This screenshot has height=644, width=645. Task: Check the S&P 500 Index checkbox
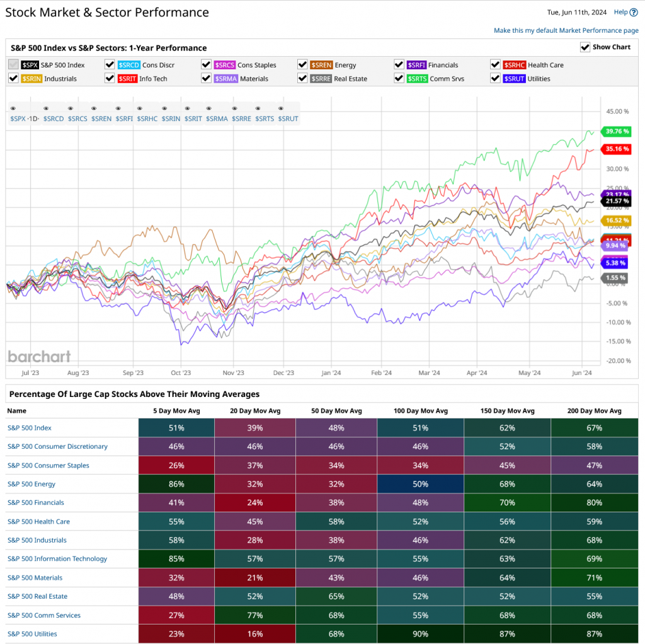(14, 65)
